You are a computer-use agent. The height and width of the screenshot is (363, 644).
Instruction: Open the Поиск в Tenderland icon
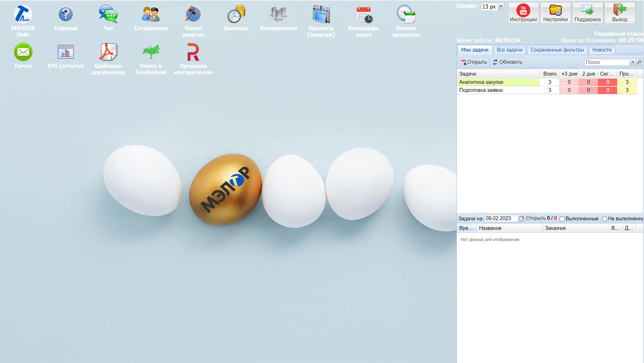151,59
